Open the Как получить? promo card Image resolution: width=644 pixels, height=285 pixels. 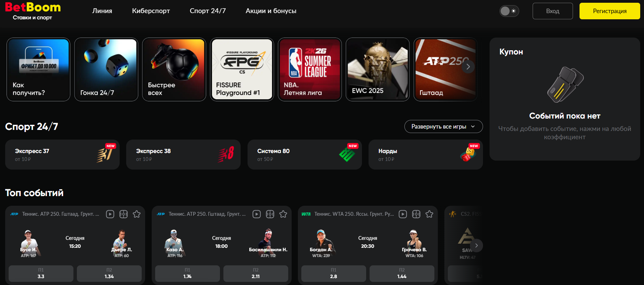(38, 69)
